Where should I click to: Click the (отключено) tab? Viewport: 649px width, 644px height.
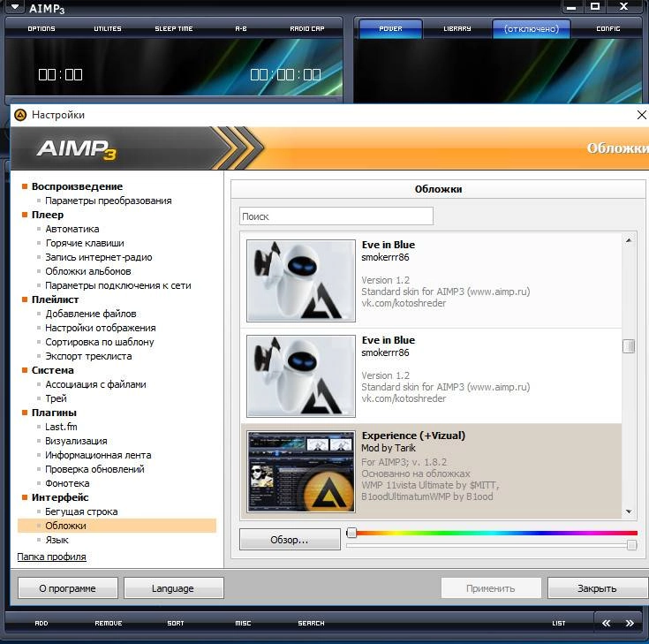[532, 28]
